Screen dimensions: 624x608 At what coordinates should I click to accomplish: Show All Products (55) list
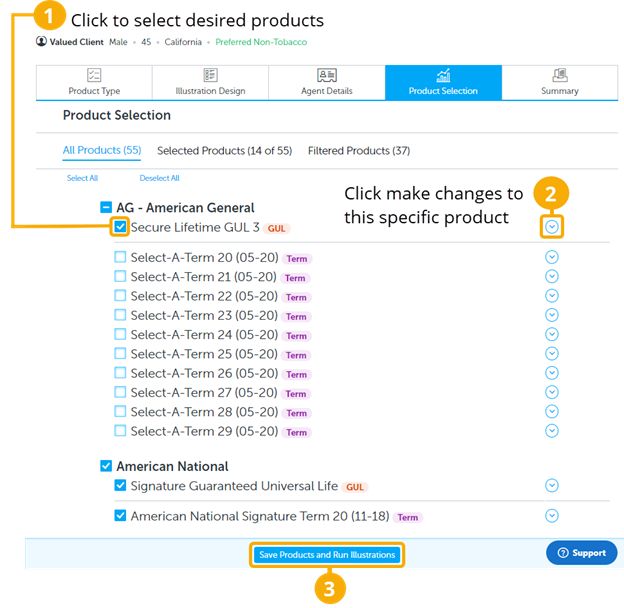[102, 150]
